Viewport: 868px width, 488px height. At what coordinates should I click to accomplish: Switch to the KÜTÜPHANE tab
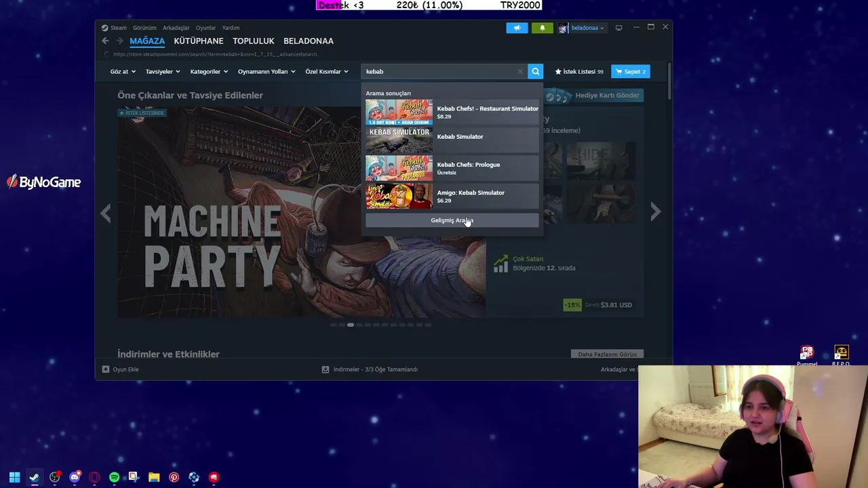pyautogui.click(x=199, y=41)
